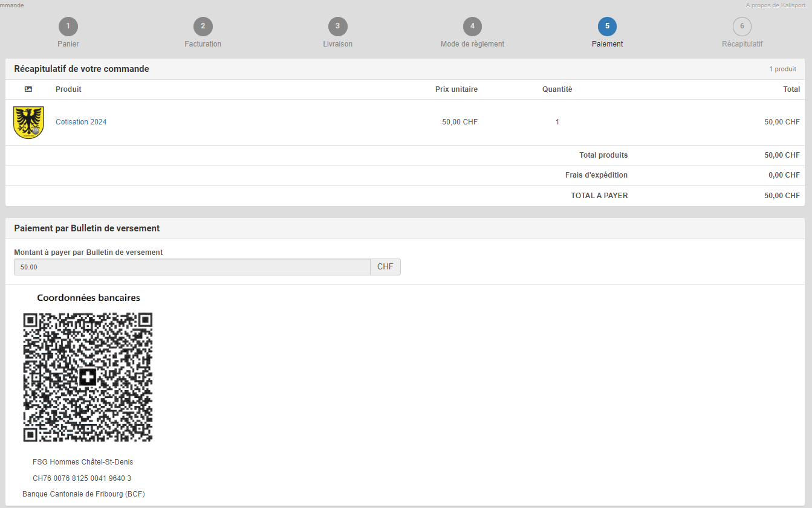
Task: Open the Cotisation 2024 product link
Action: pos(81,122)
